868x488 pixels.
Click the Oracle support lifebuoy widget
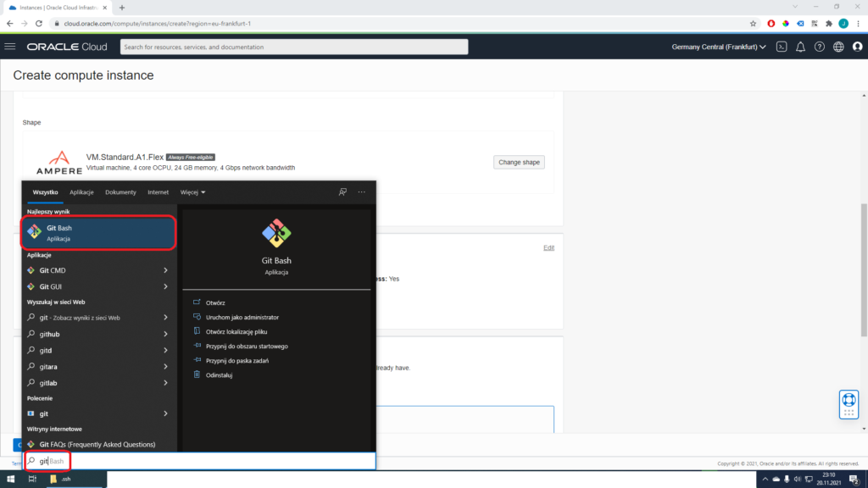(x=849, y=404)
